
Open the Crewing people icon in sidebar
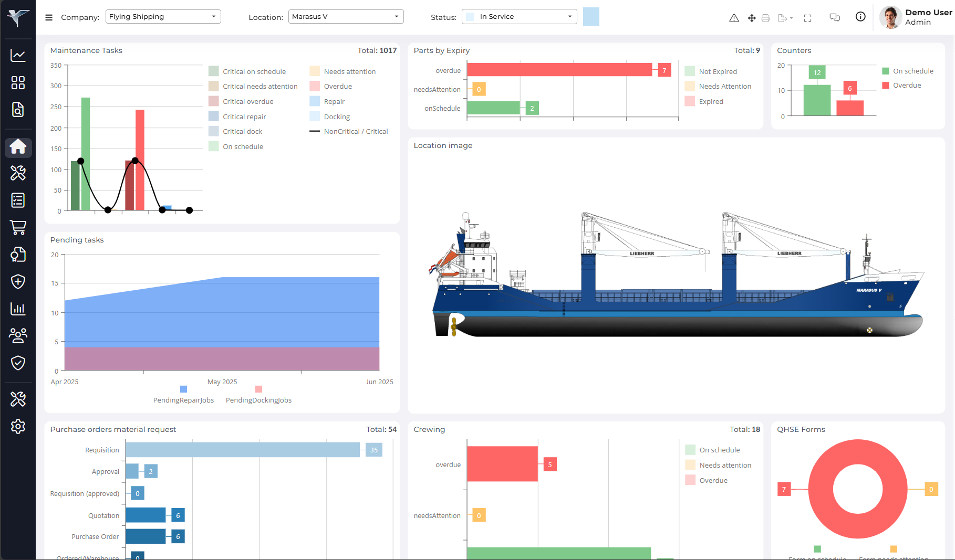(18, 335)
